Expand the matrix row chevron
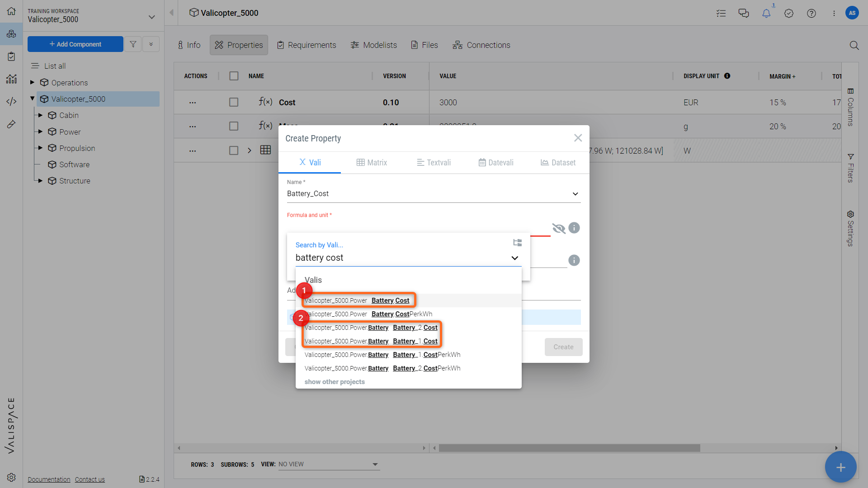This screenshot has width=868, height=488. [249, 150]
